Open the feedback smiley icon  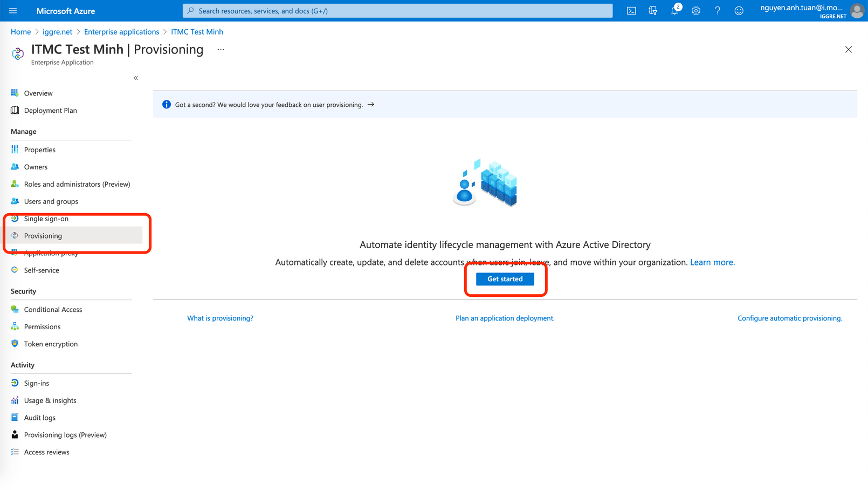coord(739,11)
